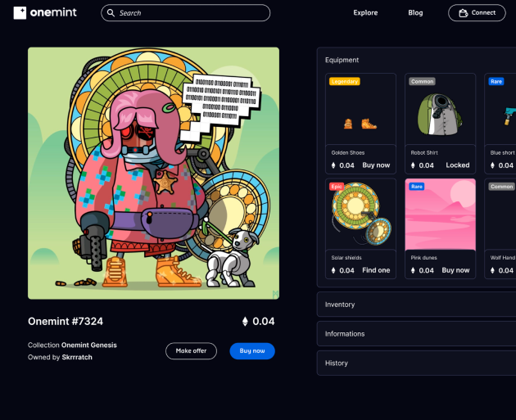Screen dimensions: 516x420
Task: Click Ethereum icon on Solar shields card
Action: [x=333, y=270]
